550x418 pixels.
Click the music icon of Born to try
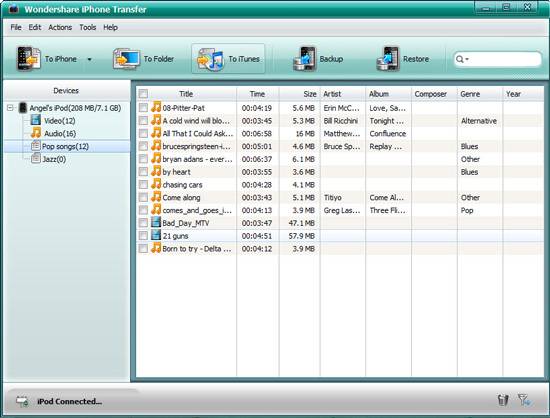[x=156, y=248]
